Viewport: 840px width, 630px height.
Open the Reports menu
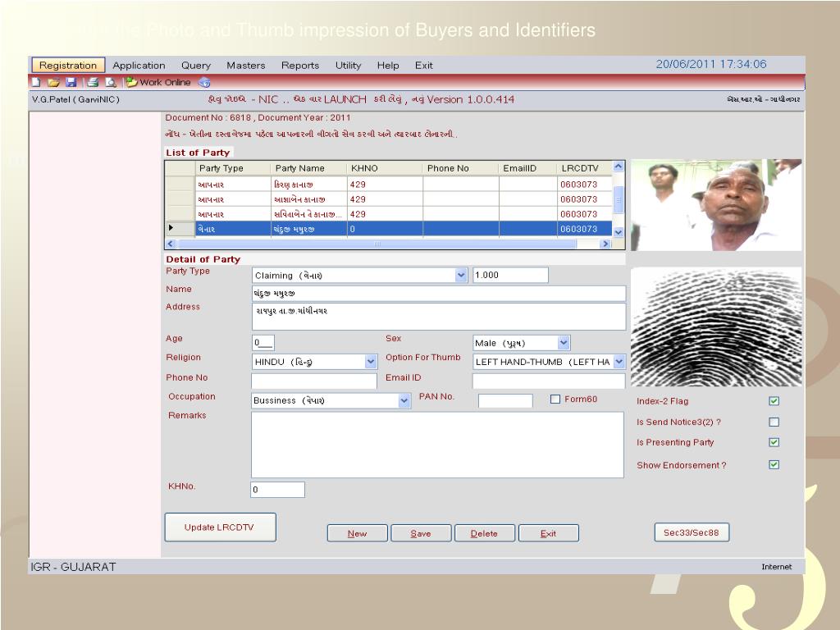click(x=300, y=66)
